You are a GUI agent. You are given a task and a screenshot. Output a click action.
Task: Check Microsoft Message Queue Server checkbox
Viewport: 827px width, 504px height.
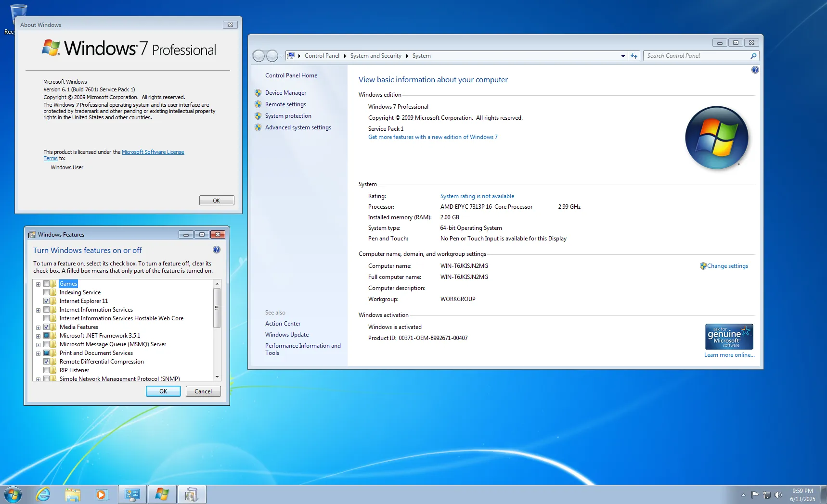coord(46,344)
